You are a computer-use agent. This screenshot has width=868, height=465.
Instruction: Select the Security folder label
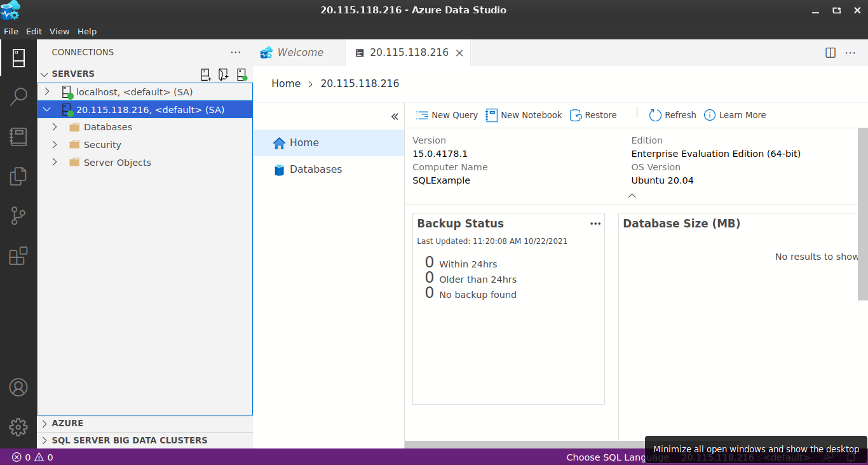click(x=102, y=145)
